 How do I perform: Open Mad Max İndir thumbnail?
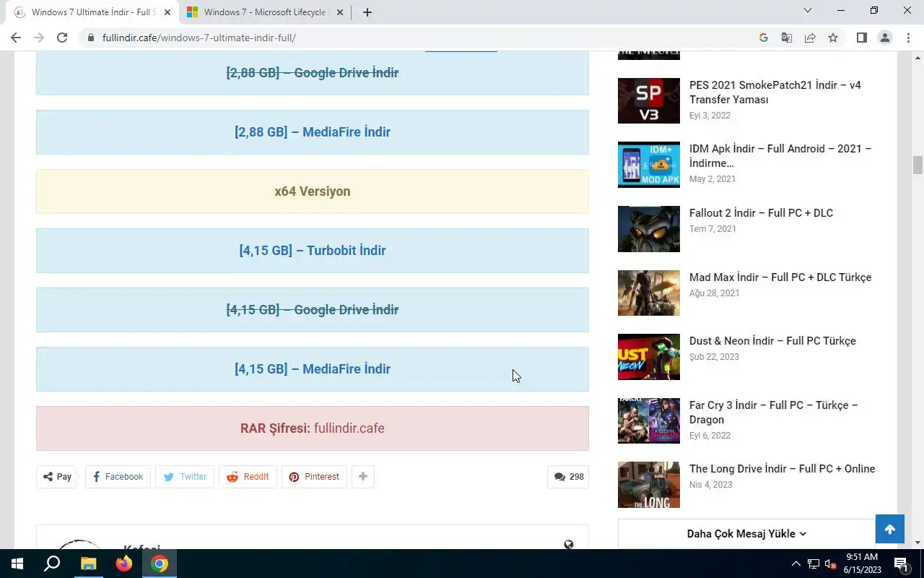pos(649,293)
